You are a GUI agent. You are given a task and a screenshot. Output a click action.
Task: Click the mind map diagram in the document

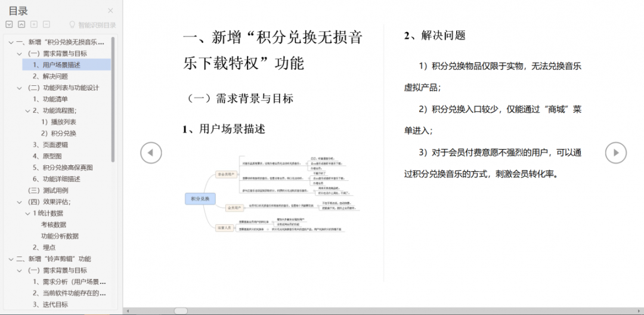[273, 194]
